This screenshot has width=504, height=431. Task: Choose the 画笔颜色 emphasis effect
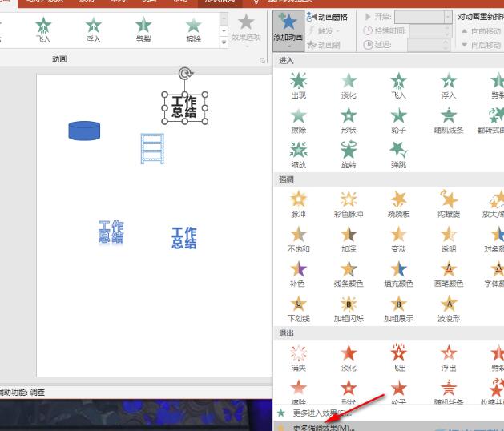(x=449, y=274)
